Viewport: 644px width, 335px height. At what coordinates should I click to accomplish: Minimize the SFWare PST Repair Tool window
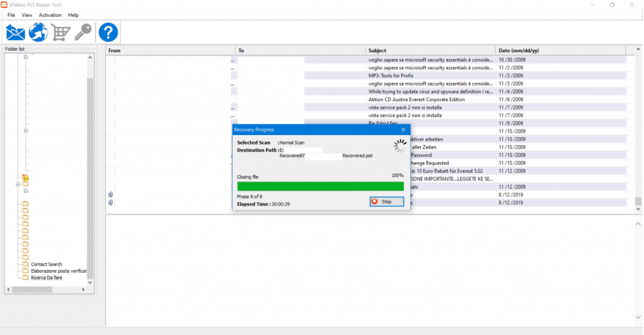coord(592,5)
